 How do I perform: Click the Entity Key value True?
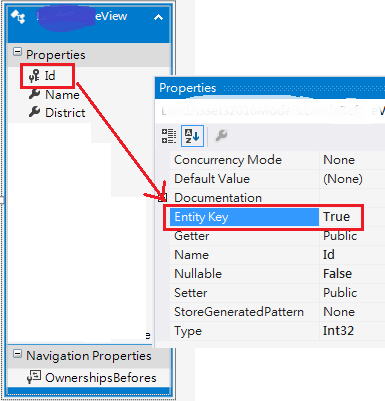(x=337, y=217)
